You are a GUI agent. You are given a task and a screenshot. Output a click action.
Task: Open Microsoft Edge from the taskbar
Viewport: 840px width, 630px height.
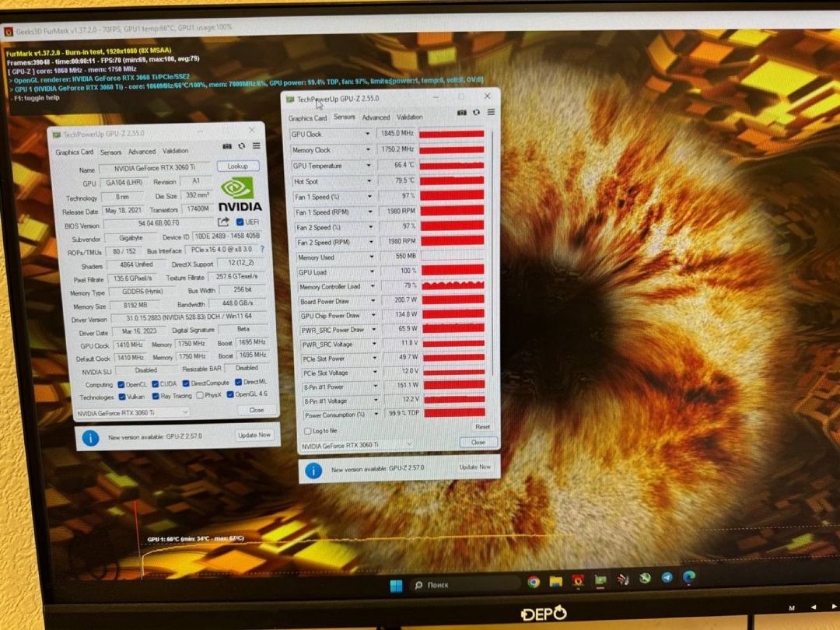coord(689,576)
